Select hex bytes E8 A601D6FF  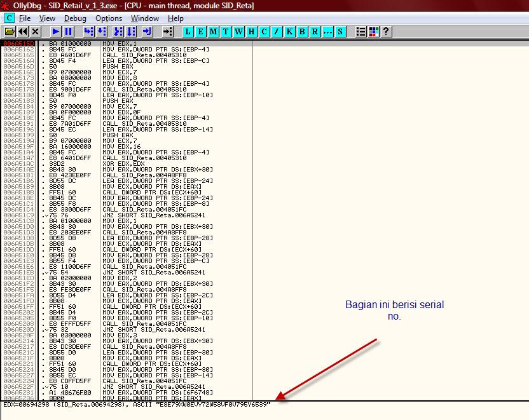pyautogui.click(x=70, y=55)
